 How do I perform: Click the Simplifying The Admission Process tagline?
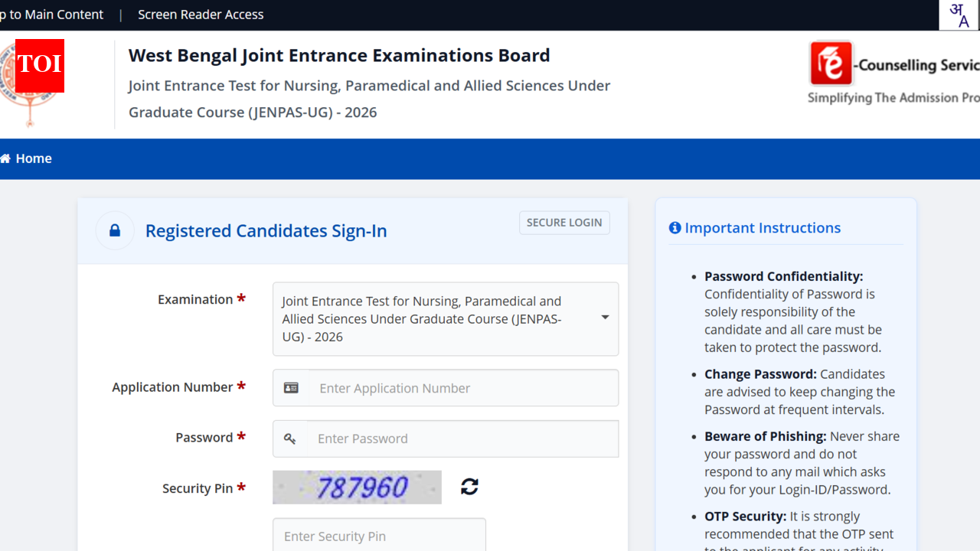pos(893,98)
